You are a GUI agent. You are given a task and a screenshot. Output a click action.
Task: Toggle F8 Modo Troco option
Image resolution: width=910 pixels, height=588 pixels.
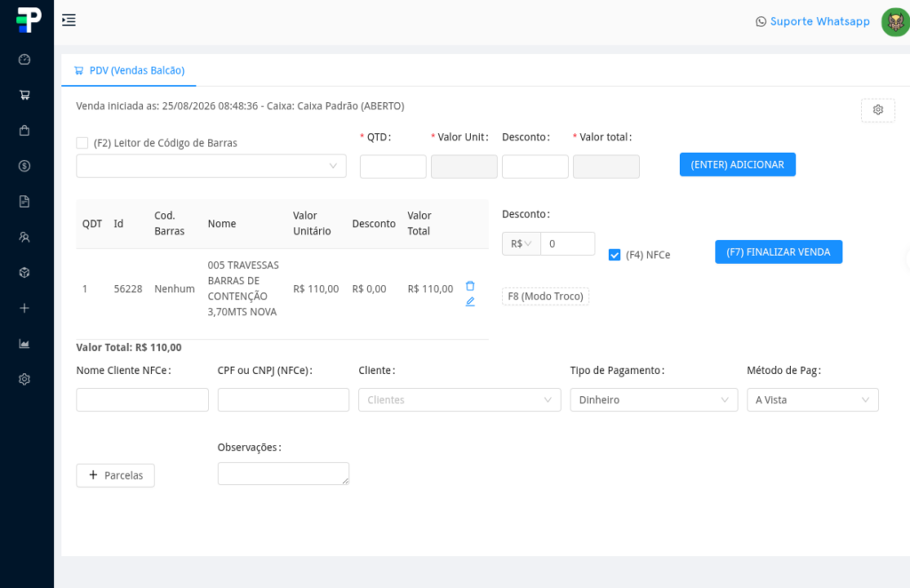(546, 297)
